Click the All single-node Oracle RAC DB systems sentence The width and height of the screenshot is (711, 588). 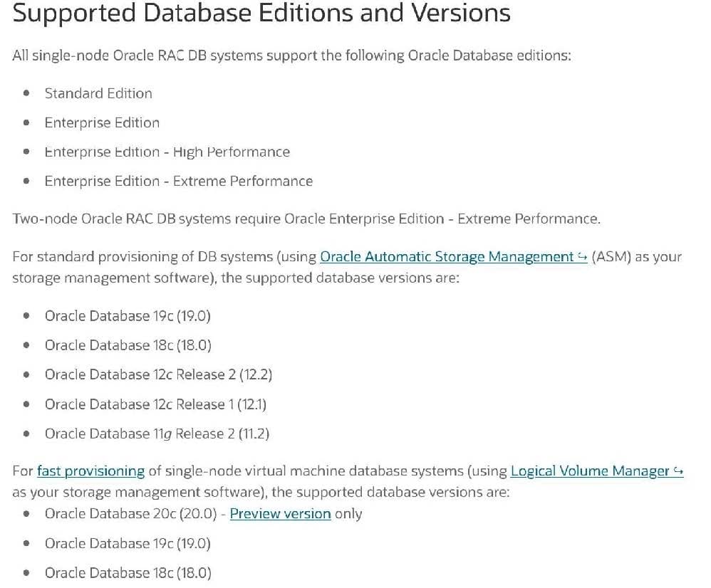pyautogui.click(x=291, y=56)
